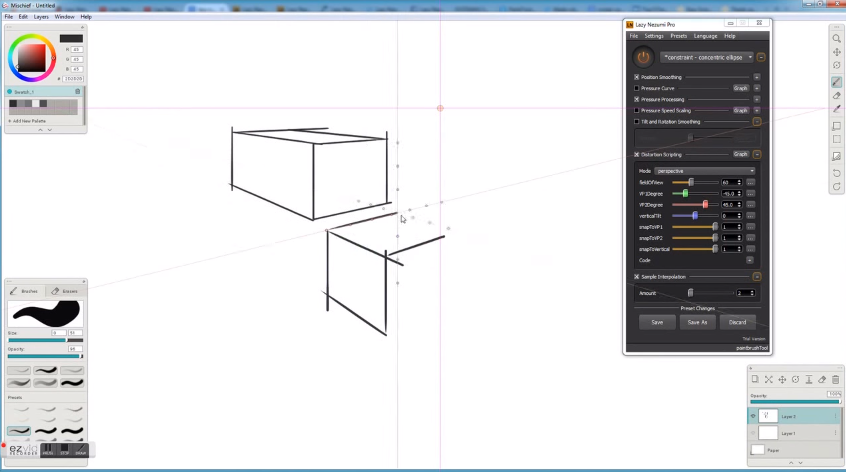Select the Eraser tool in right toolbar
846x472 pixels.
tap(836, 95)
